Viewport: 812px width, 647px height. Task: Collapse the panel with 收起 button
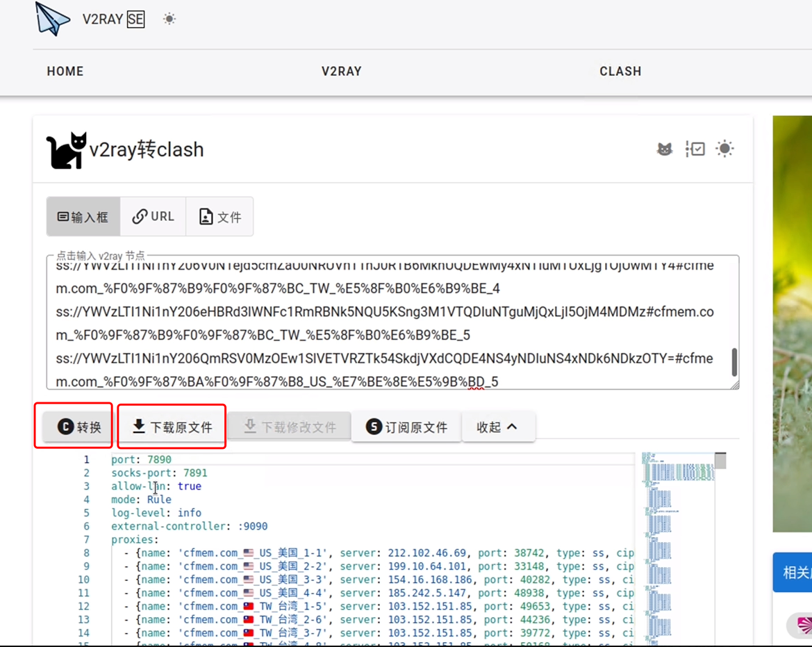(498, 427)
